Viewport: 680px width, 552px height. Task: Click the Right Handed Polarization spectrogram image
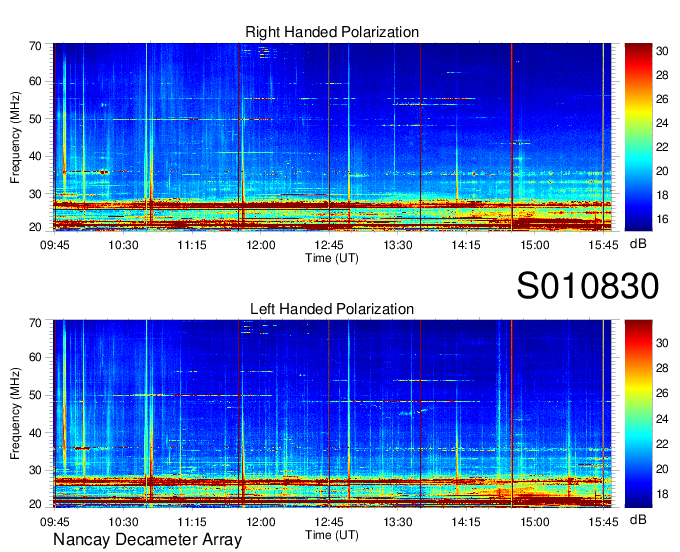pyautogui.click(x=332, y=137)
